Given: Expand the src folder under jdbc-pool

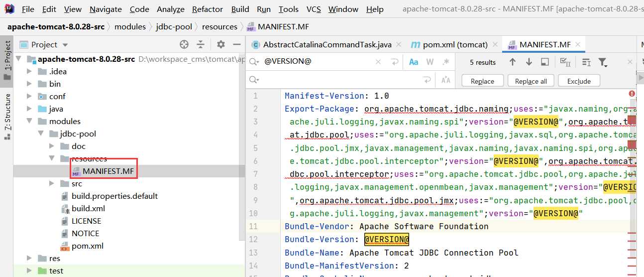Looking at the screenshot, I should 52,183.
